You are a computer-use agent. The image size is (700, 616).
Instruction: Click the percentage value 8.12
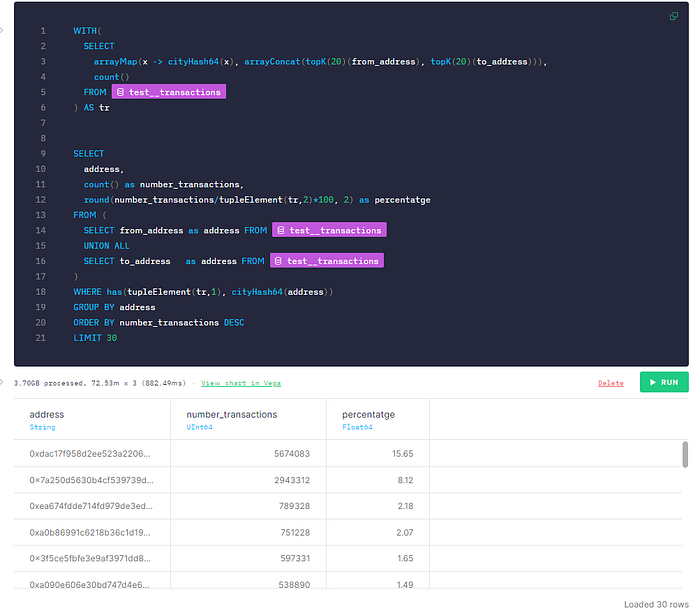pos(405,480)
